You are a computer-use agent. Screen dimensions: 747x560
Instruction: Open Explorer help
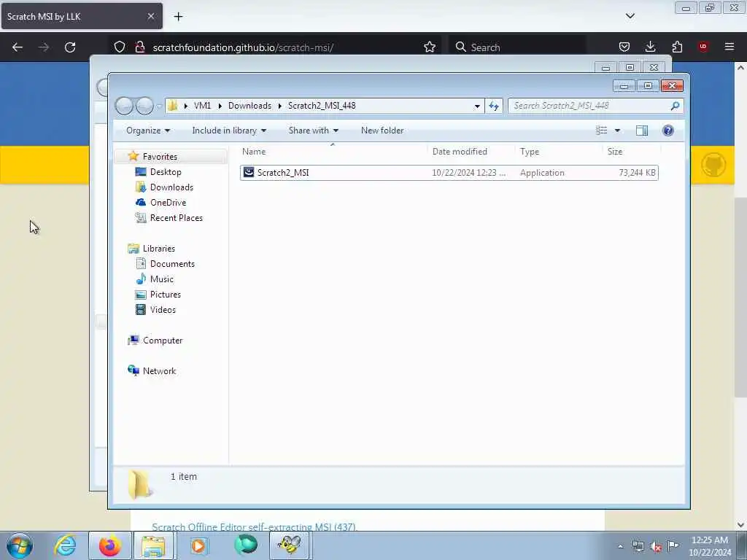[x=668, y=131]
